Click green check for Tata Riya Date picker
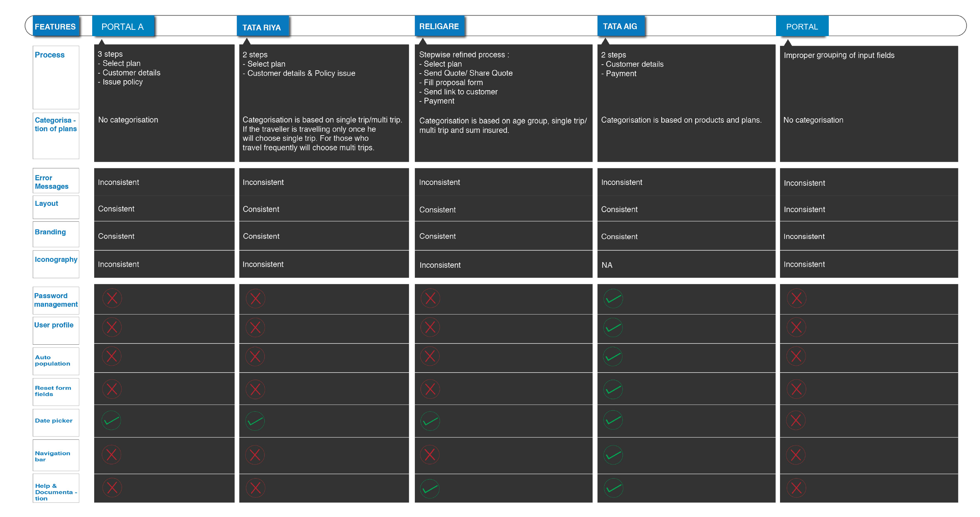 point(255,421)
